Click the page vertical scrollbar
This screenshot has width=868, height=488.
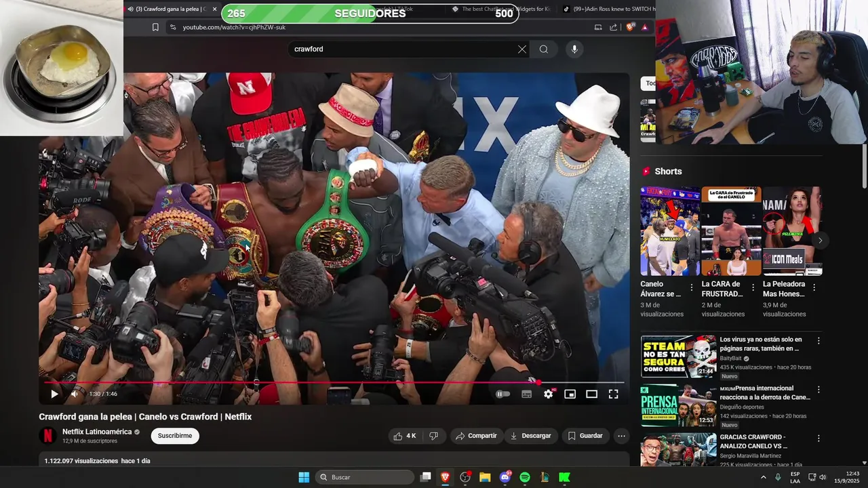[x=865, y=166]
